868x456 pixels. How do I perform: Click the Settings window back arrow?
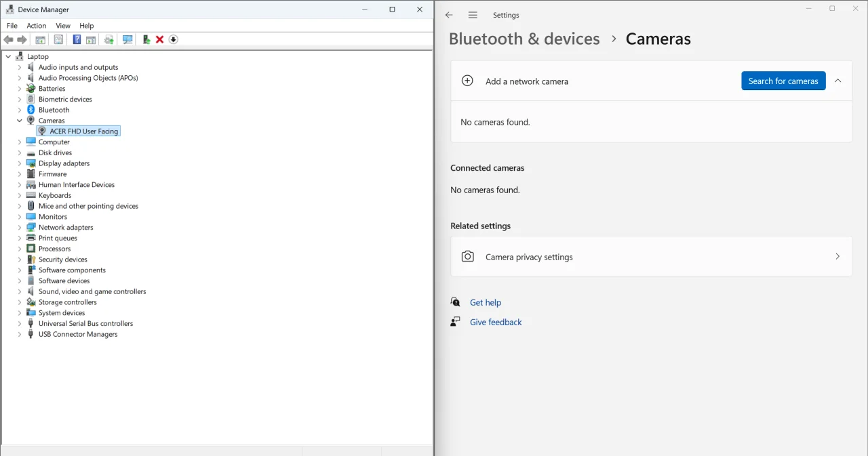[x=449, y=15]
